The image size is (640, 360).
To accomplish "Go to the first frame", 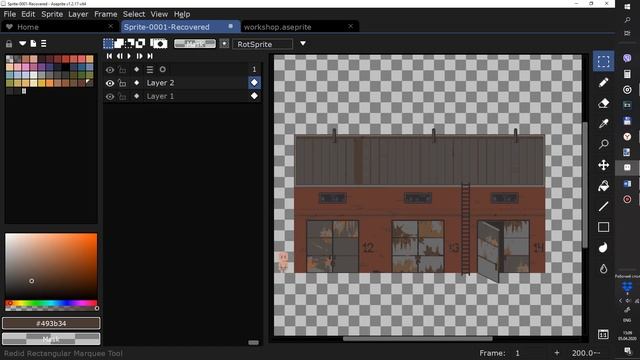I will (109, 56).
